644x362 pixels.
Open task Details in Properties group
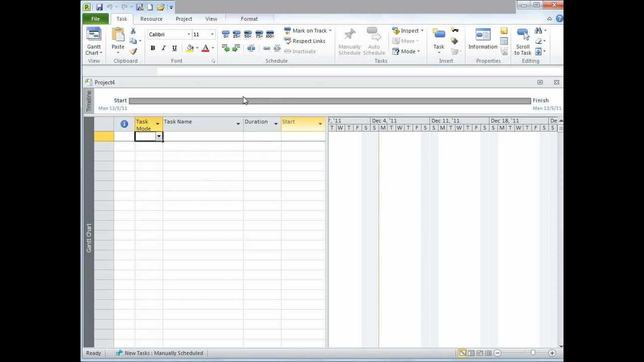(504, 41)
